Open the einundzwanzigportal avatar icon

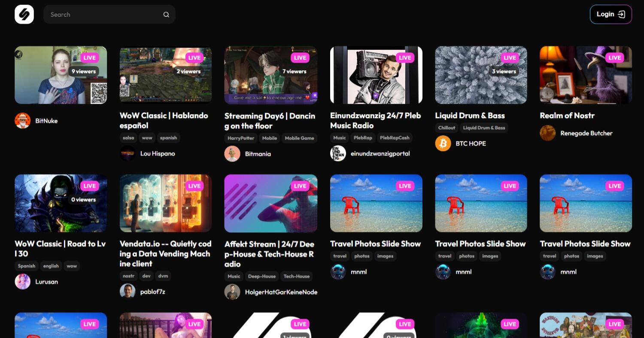(338, 153)
